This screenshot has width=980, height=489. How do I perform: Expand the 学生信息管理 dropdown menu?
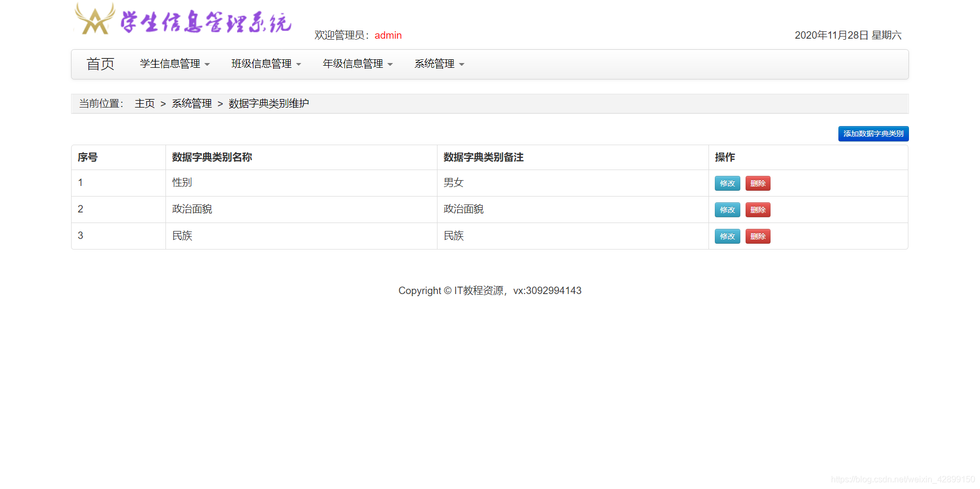pyautogui.click(x=175, y=64)
